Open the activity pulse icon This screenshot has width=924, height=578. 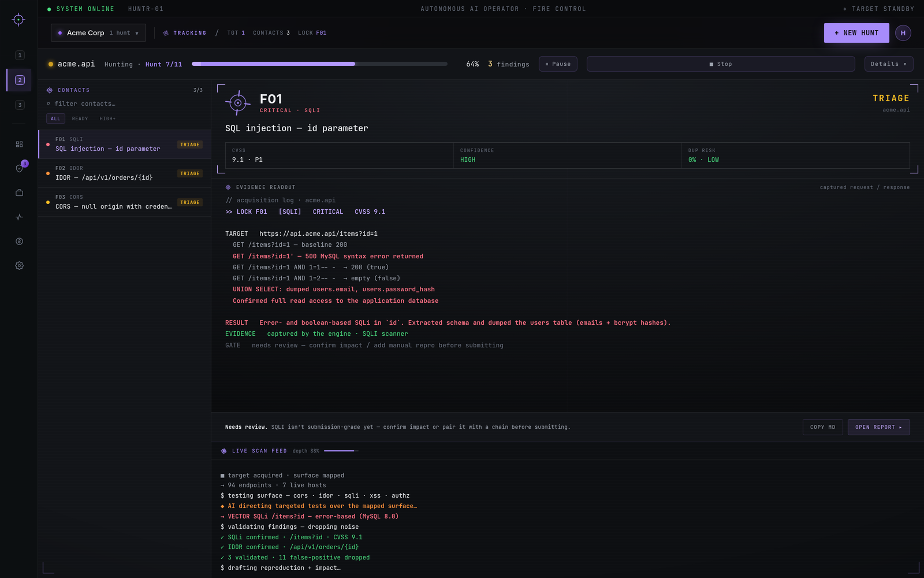(19, 217)
